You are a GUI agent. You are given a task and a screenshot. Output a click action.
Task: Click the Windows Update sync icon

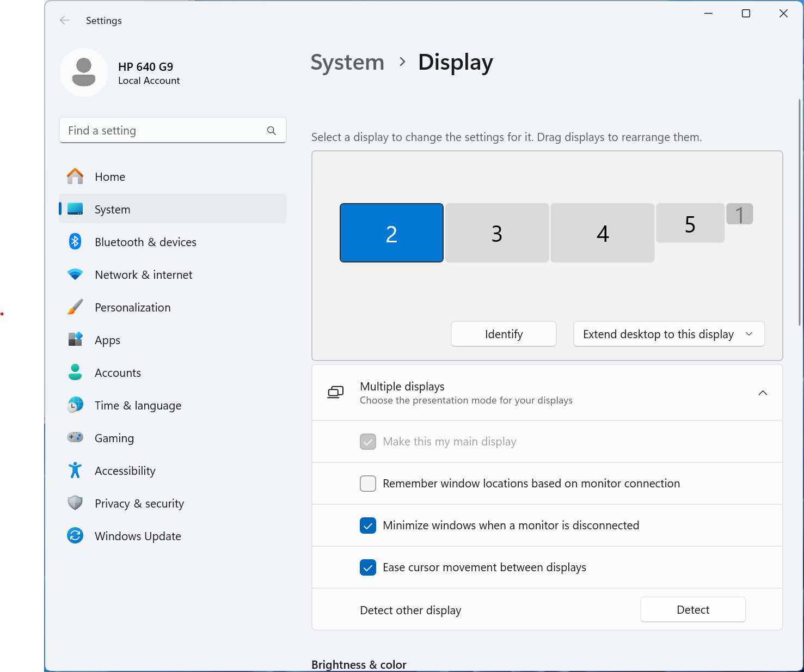click(x=75, y=536)
